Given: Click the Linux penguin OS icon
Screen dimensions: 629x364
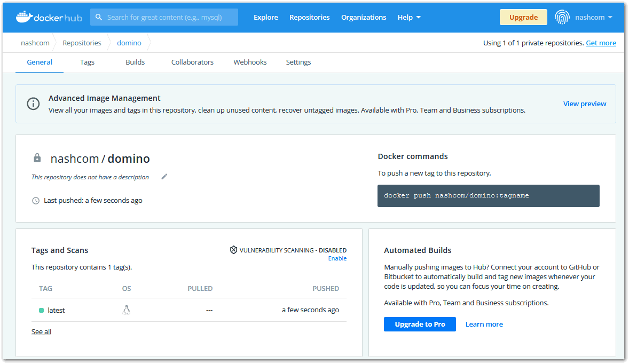Looking at the screenshot, I should 127,310.
